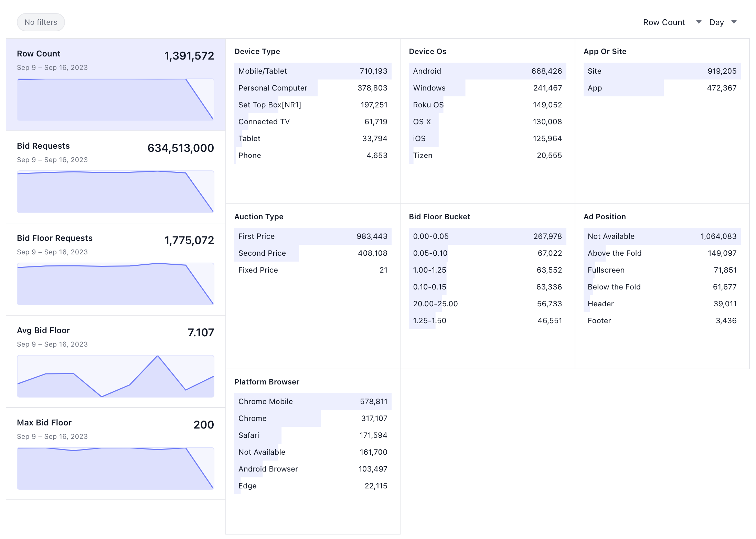Expand the Row Count selector arrow

point(699,22)
